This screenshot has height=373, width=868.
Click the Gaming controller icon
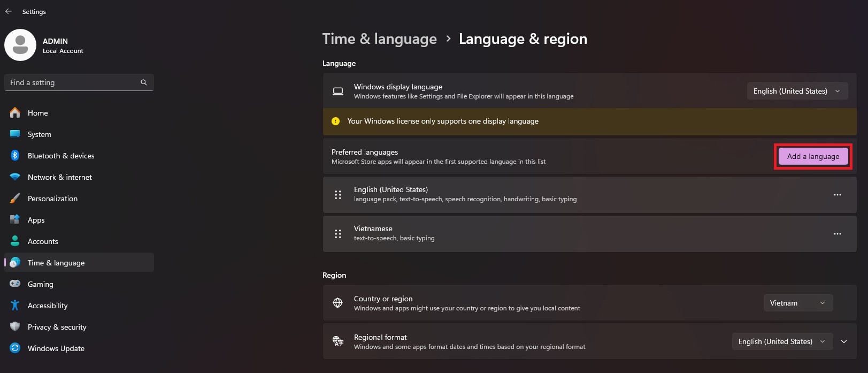[15, 284]
